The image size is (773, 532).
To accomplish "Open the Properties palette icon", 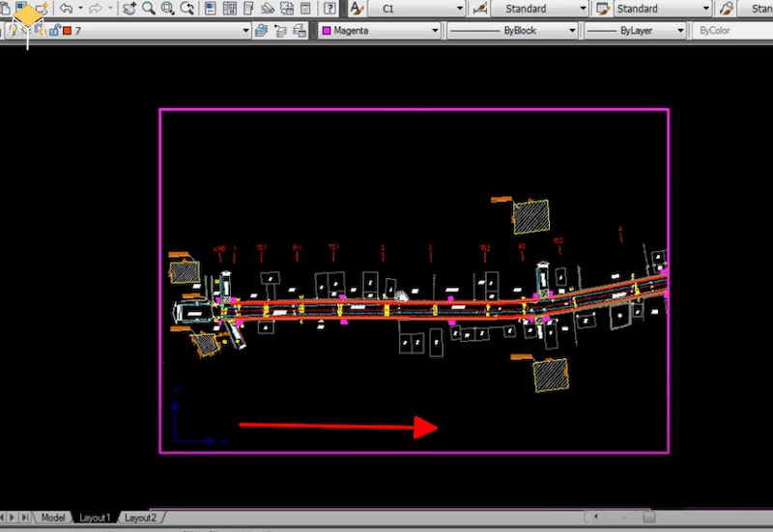I will tap(211, 8).
